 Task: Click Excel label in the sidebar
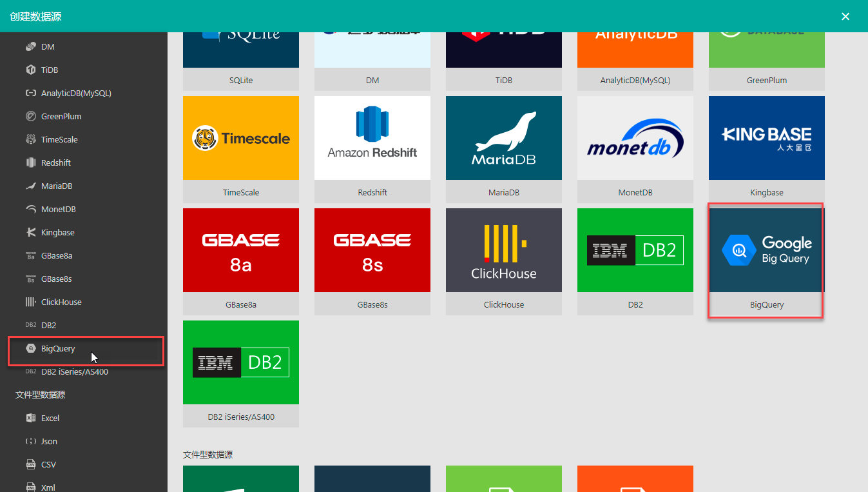pyautogui.click(x=50, y=418)
